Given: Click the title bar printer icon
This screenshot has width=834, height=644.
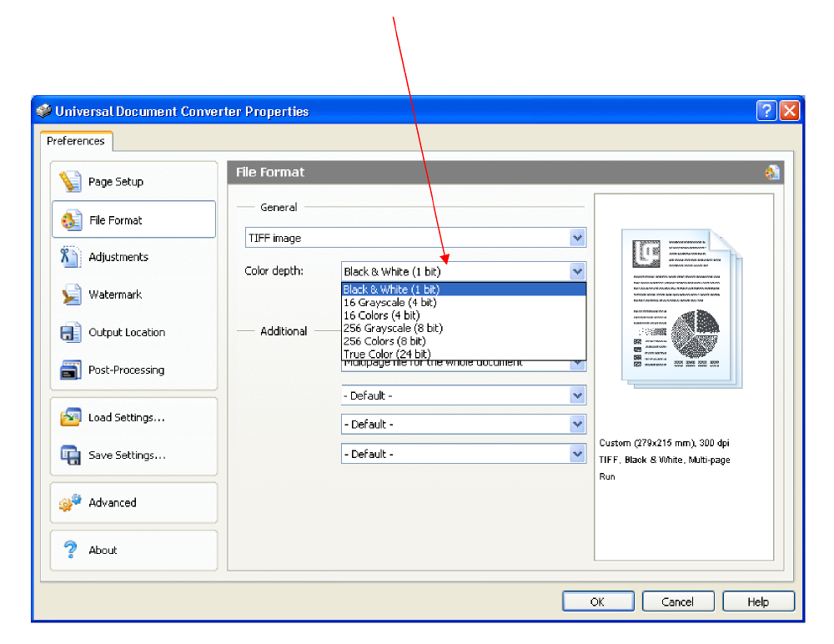Looking at the screenshot, I should click(43, 110).
